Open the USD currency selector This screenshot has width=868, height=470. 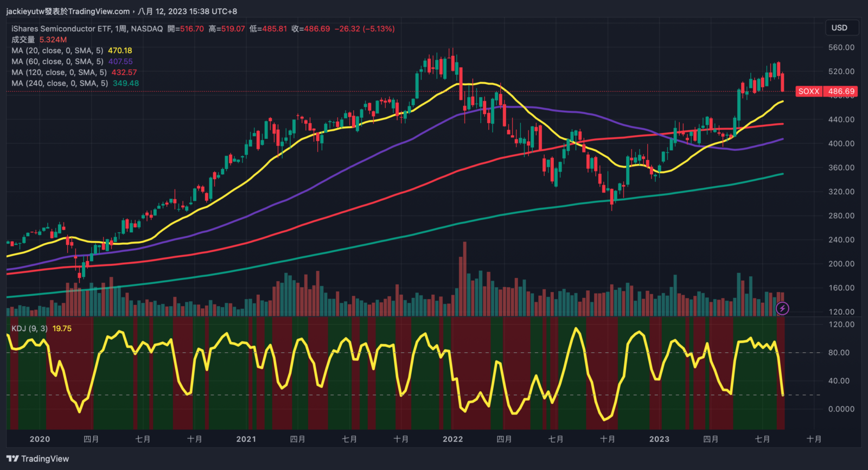(x=839, y=28)
